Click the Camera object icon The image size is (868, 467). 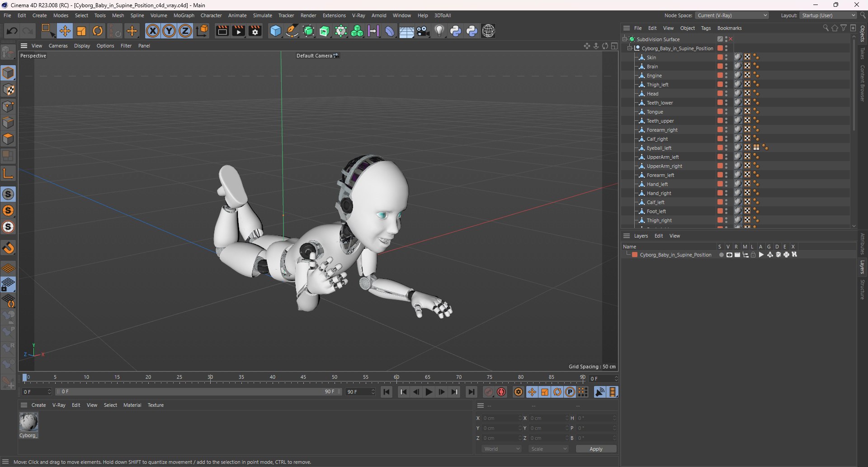click(423, 31)
